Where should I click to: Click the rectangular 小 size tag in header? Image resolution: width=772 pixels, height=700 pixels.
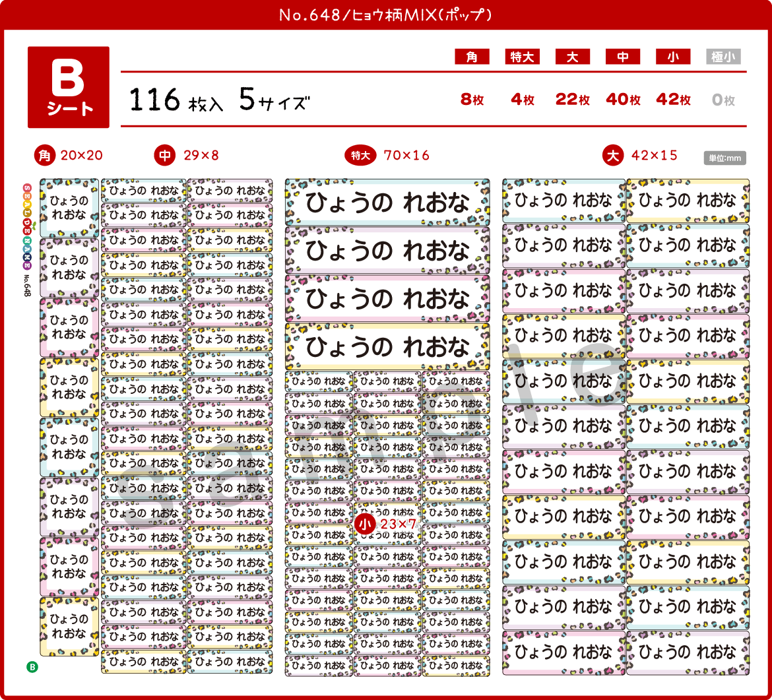click(x=673, y=57)
